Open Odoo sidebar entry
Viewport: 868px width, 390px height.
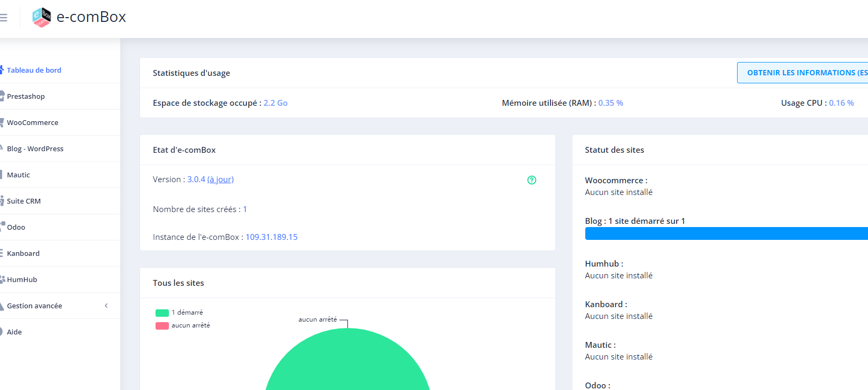[x=16, y=227]
